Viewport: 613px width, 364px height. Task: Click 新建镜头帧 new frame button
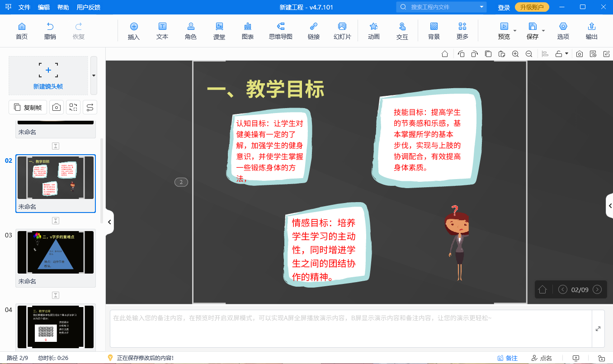[x=48, y=76]
